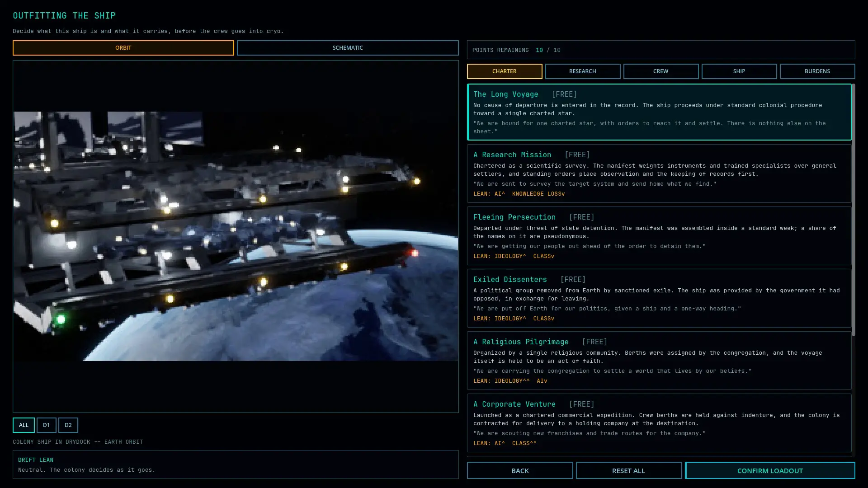Filter ship view to deck D1
This screenshot has height=488, width=868.
click(x=46, y=425)
